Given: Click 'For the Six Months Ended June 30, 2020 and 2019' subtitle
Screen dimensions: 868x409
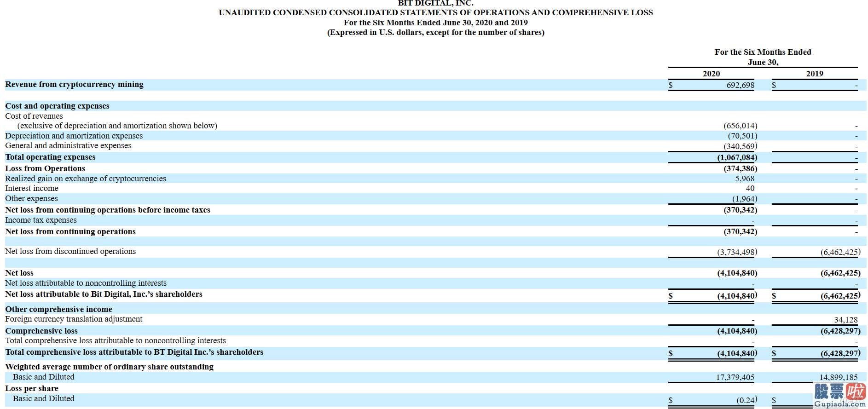Looking at the screenshot, I should click(436, 23).
